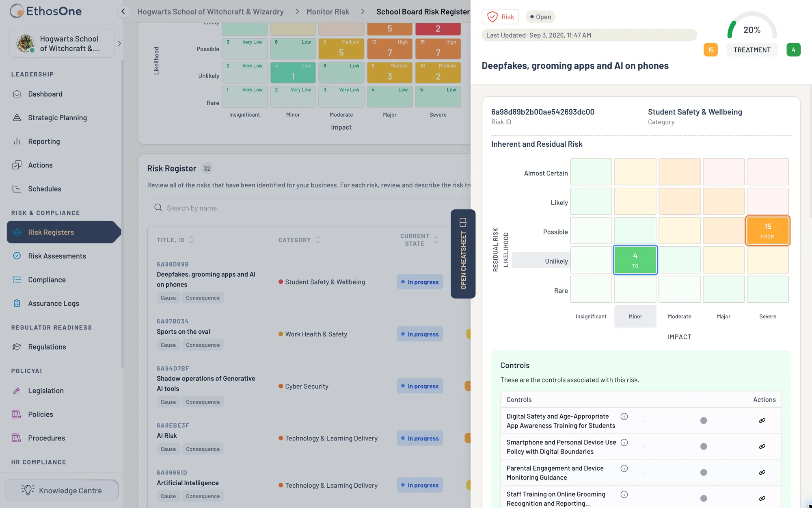Click the Procedures books icon
This screenshot has height=508, width=812.
click(x=17, y=438)
